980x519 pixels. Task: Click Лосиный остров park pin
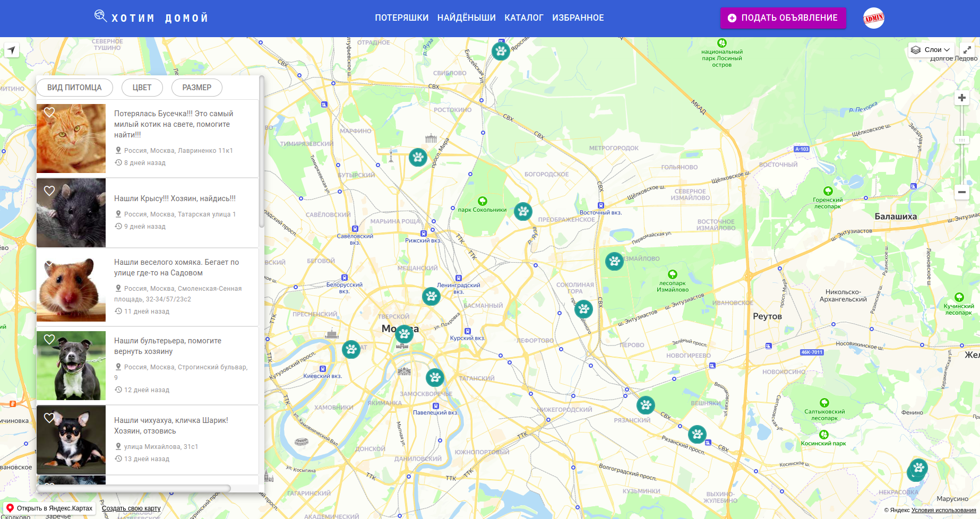(x=721, y=43)
